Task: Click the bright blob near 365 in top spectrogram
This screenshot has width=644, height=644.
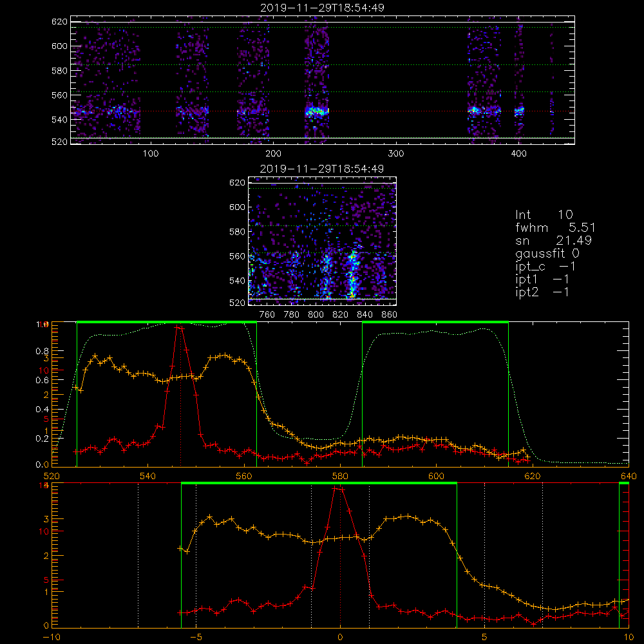Action: click(x=475, y=110)
